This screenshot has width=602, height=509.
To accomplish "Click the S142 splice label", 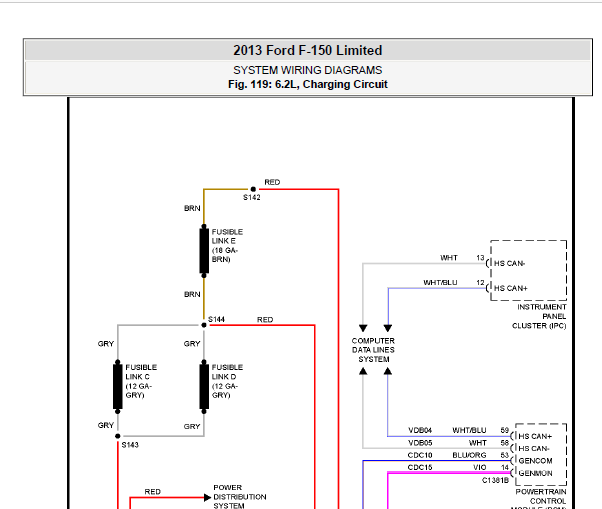I will (x=251, y=197).
